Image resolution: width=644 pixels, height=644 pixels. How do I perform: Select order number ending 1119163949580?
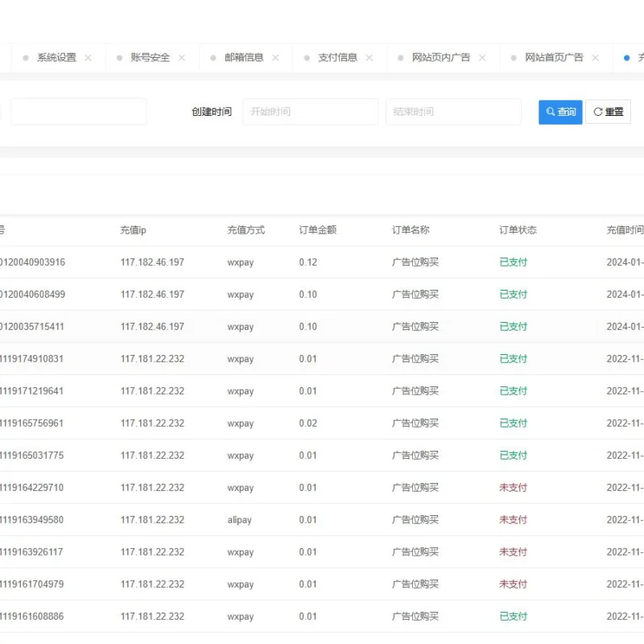pos(31,519)
